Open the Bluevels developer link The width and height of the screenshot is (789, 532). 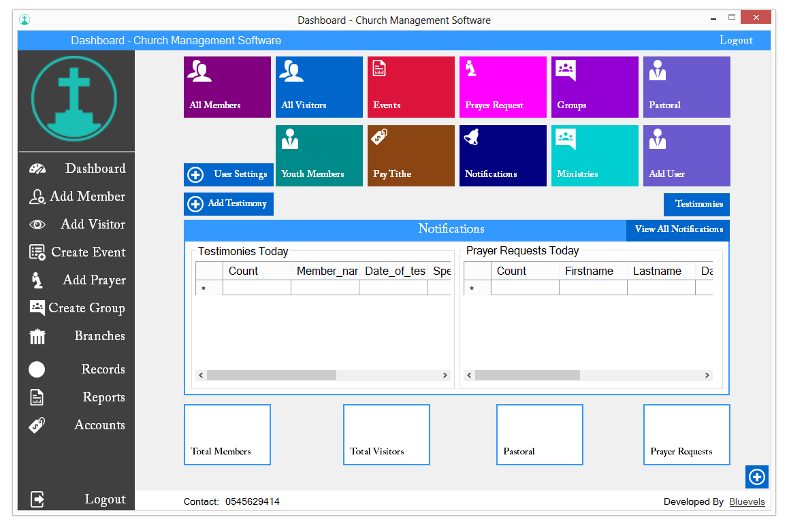[747, 501]
